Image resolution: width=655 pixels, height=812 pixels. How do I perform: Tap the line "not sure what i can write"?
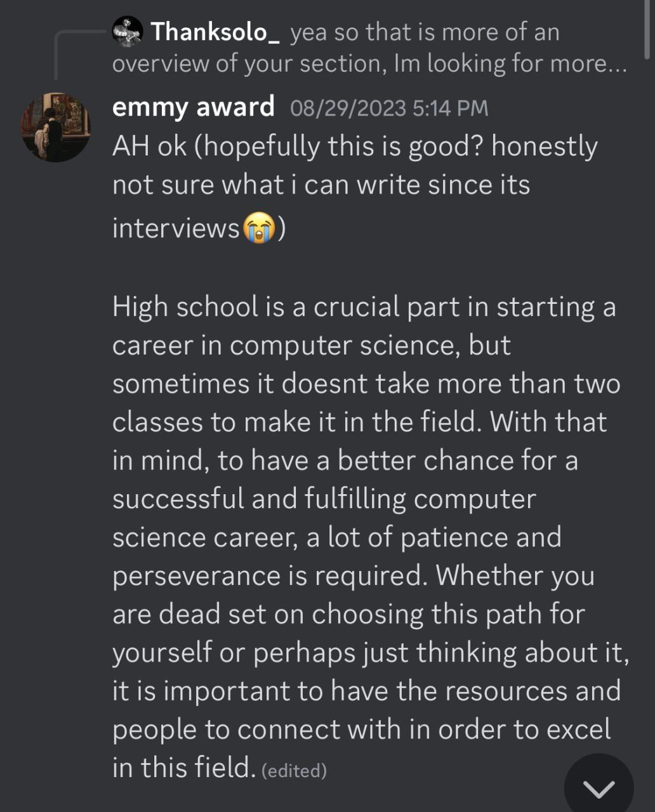point(321,185)
